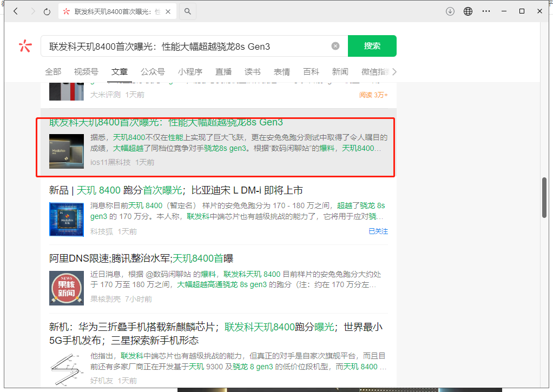
Task: Click the globe browser icon
Action: [468, 11]
